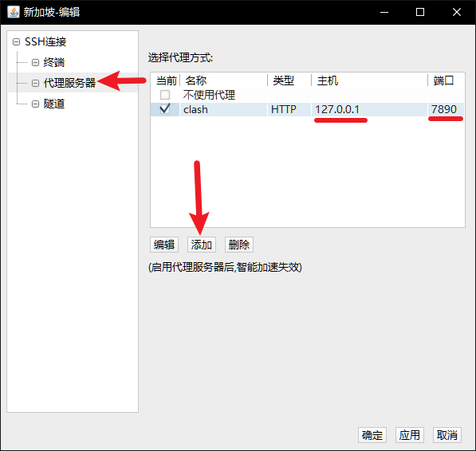Click the 添加 button to add proxy
The width and height of the screenshot is (476, 451).
[202, 245]
